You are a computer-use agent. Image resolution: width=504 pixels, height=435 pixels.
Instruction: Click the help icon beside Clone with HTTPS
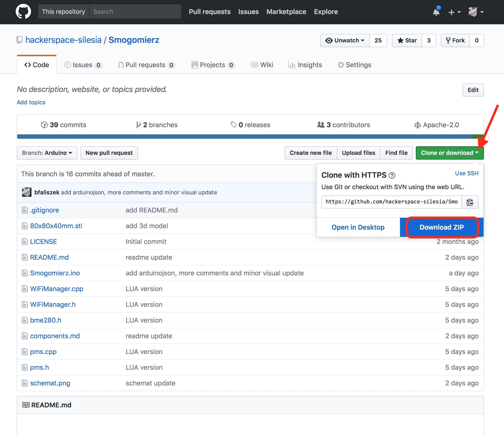[392, 175]
